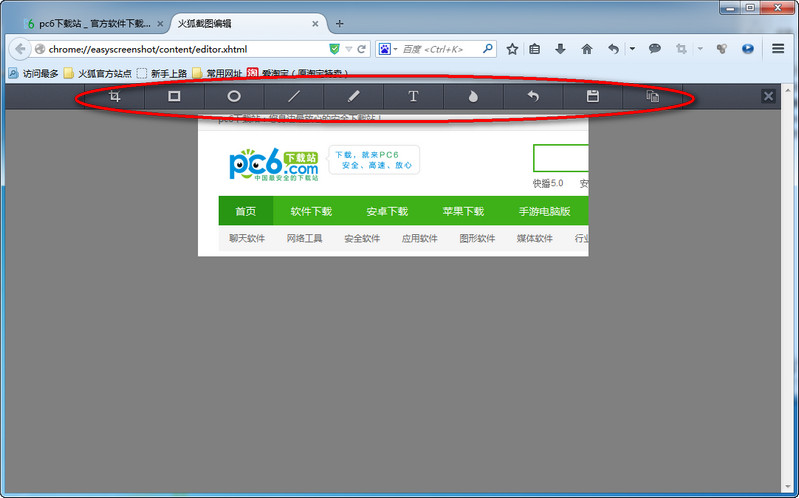Save the screenshot with floppy disk icon

click(x=592, y=97)
